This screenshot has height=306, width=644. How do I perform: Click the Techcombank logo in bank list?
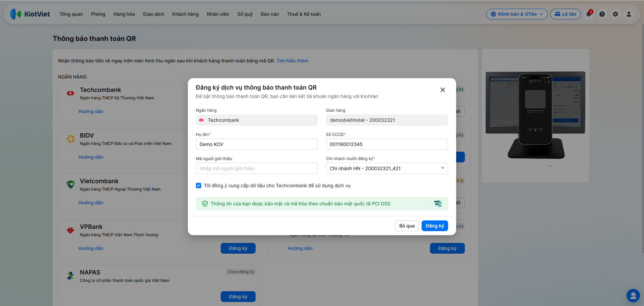(x=70, y=93)
